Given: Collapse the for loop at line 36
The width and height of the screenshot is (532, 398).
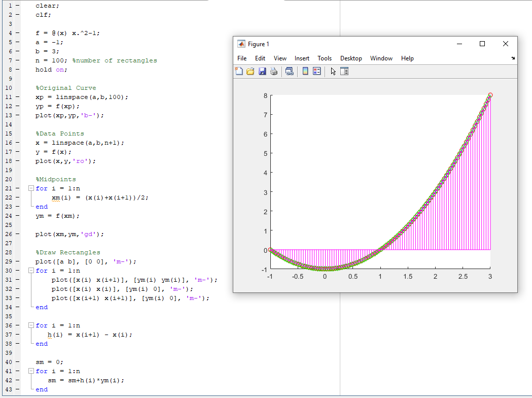Looking at the screenshot, I should [31, 325].
